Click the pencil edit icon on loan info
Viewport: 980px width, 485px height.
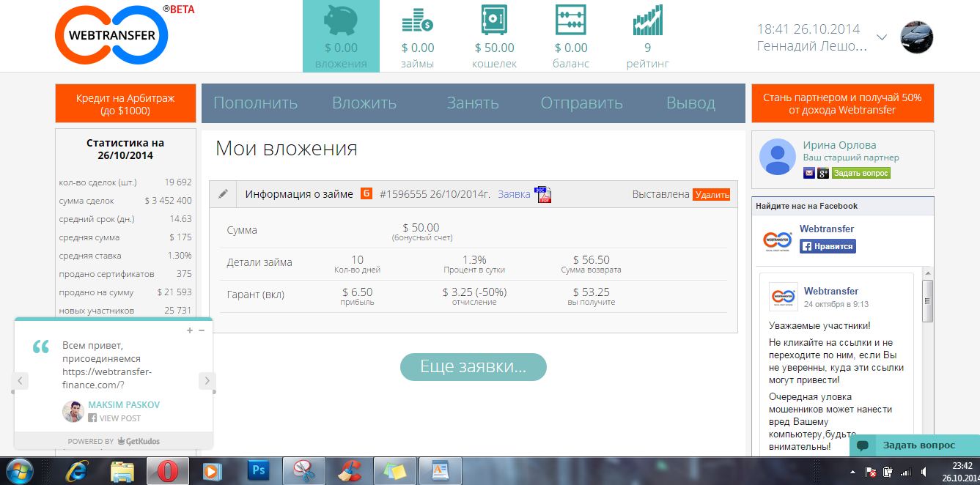(x=224, y=194)
